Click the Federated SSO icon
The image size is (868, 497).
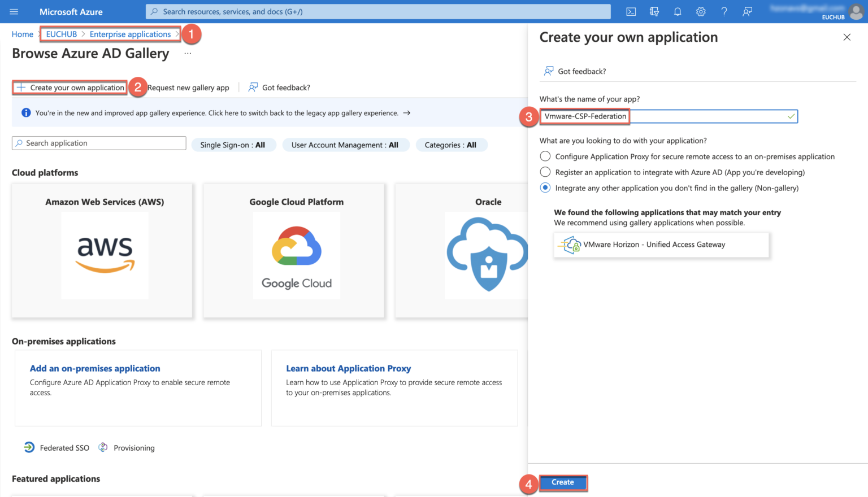pos(29,447)
